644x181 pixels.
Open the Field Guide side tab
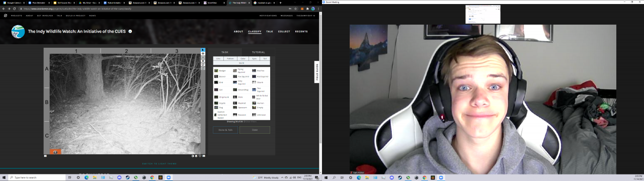pyautogui.click(x=317, y=72)
